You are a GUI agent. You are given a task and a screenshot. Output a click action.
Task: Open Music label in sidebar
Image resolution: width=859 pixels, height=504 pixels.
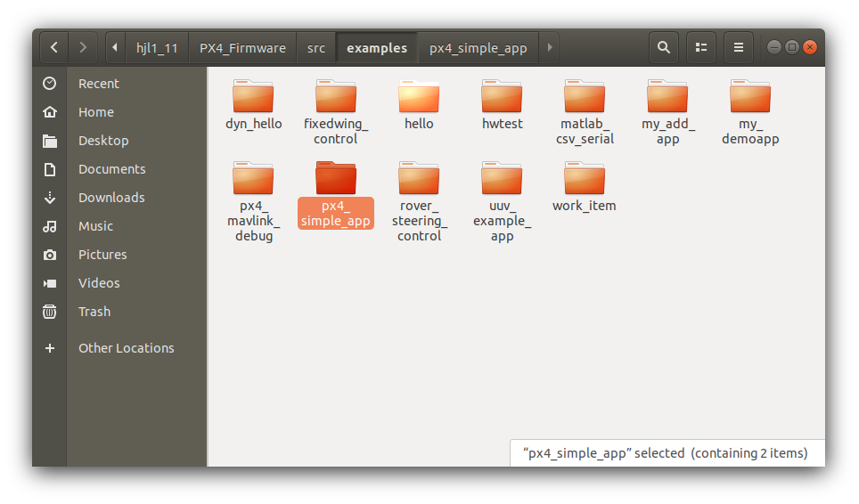tap(95, 226)
